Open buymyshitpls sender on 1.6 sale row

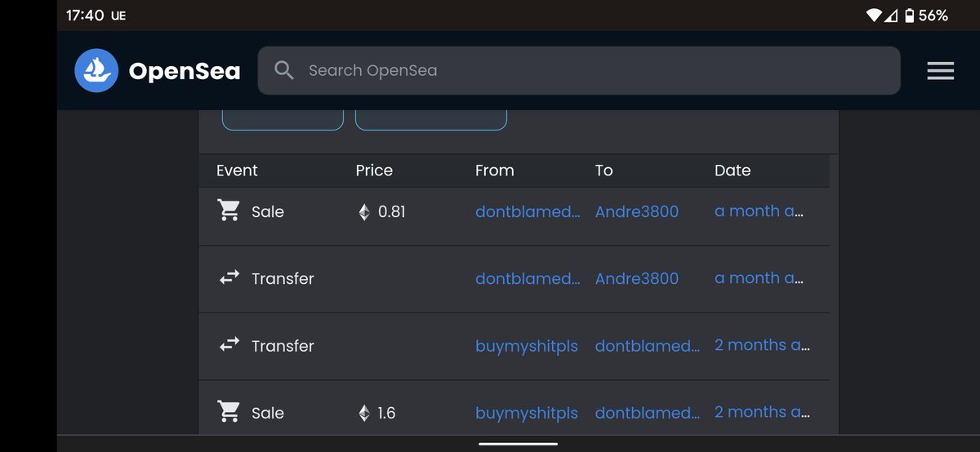coord(527,413)
